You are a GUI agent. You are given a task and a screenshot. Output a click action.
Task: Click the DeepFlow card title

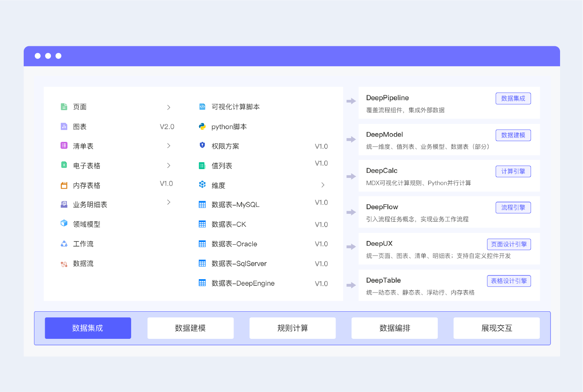coord(382,207)
